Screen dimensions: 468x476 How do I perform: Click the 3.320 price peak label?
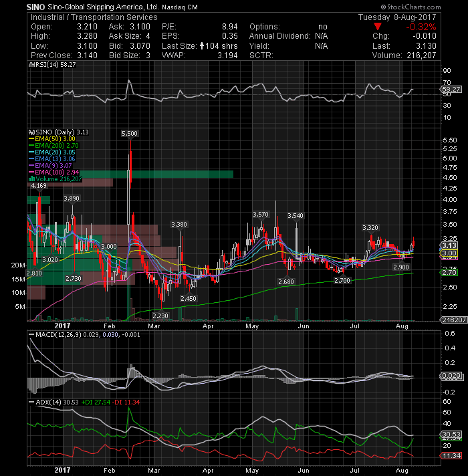[x=370, y=228]
